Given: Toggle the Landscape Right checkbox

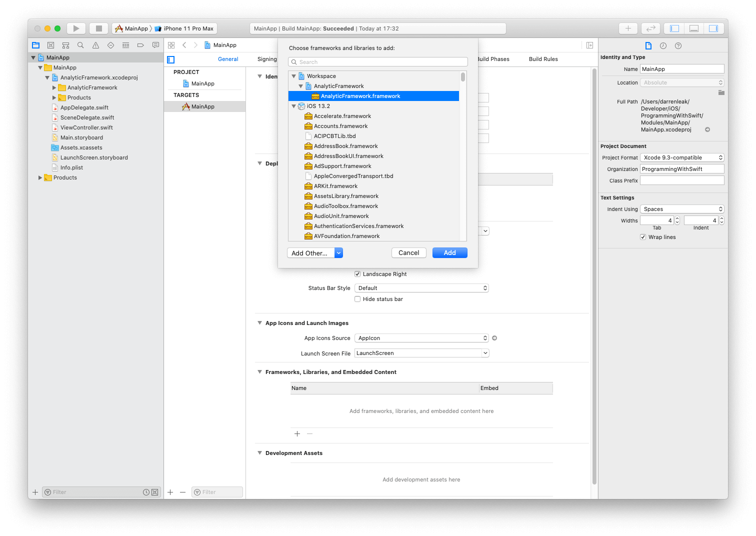Looking at the screenshot, I should pyautogui.click(x=357, y=274).
